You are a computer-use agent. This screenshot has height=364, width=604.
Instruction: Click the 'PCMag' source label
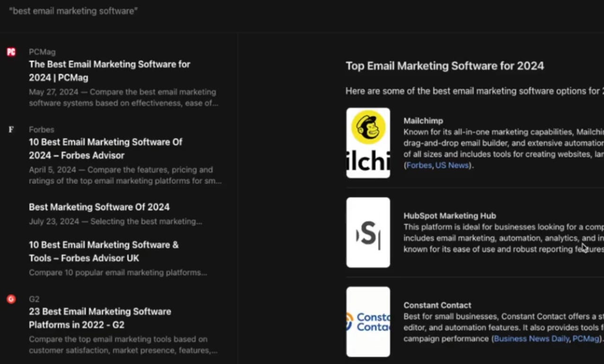42,52
